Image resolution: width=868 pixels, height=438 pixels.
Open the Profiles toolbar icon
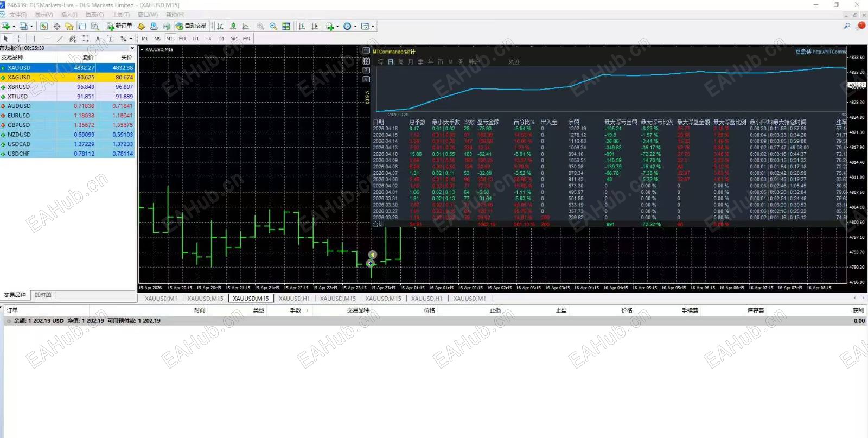(x=23, y=26)
